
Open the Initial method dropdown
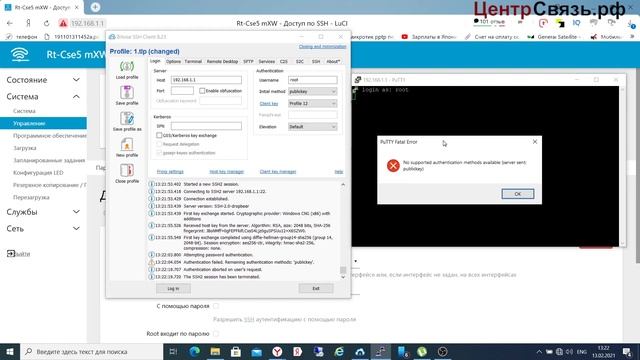[313, 91]
